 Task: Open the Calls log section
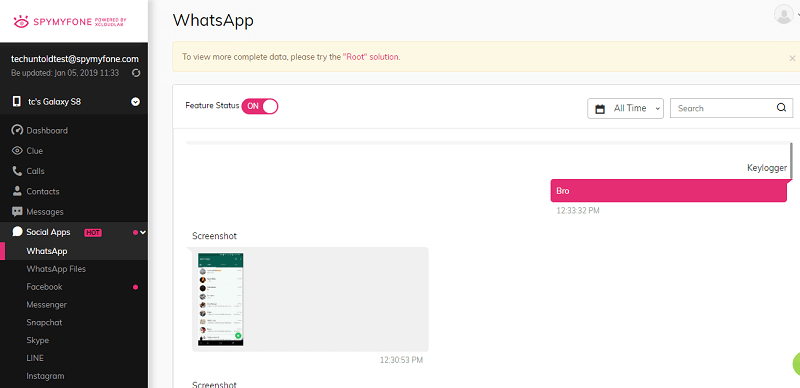click(35, 171)
